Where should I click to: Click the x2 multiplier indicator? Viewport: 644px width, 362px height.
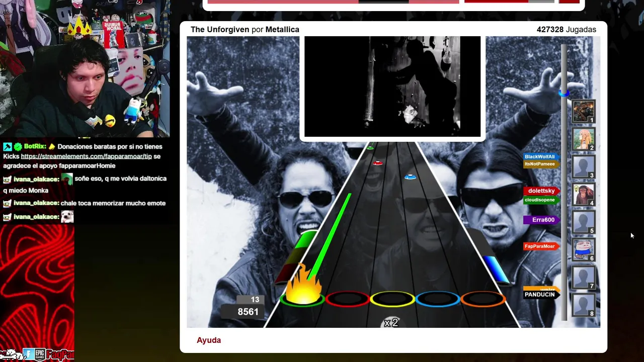(x=391, y=323)
